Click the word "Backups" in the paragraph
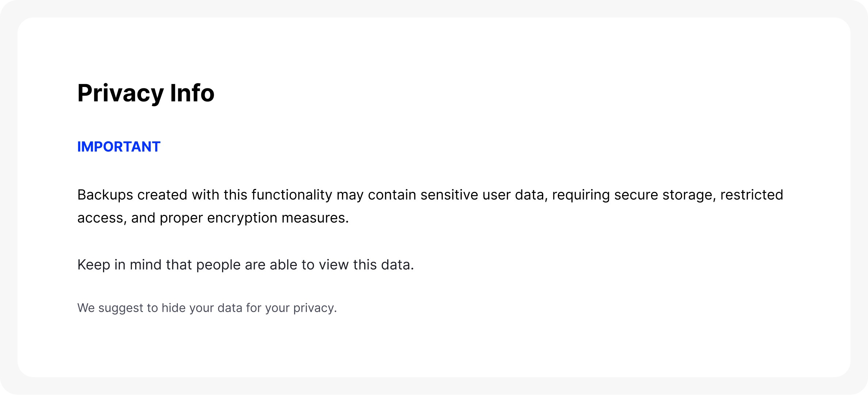The height and width of the screenshot is (395, 868). click(105, 195)
